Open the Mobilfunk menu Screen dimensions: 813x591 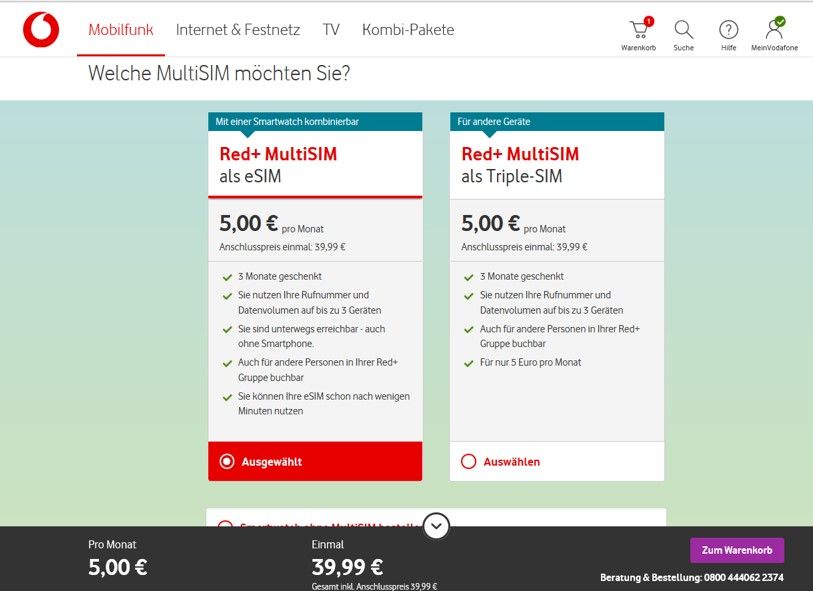(121, 30)
